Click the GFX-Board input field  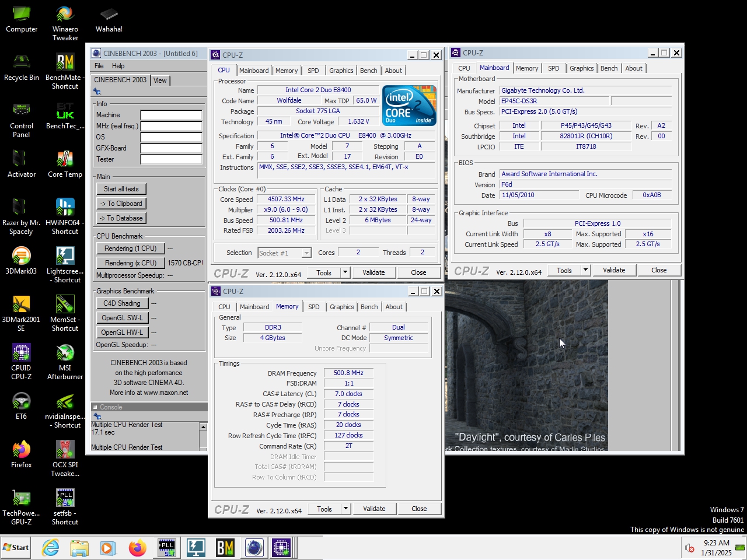click(x=172, y=148)
